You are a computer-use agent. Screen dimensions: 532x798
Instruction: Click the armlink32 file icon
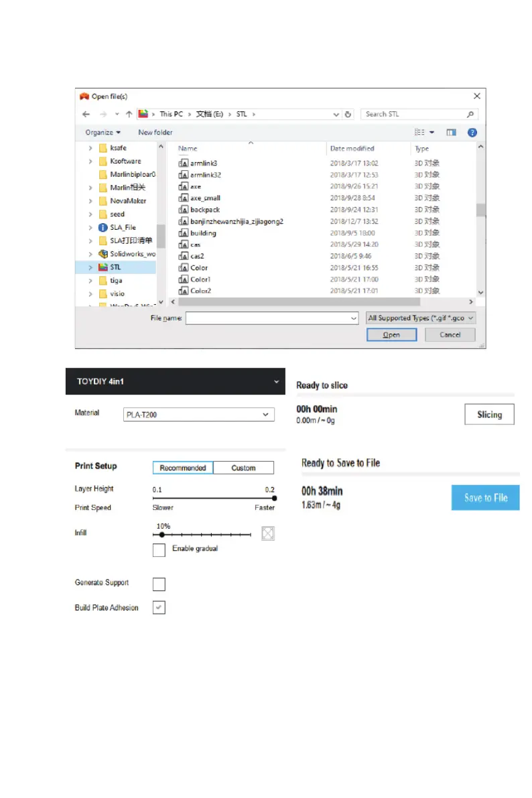(184, 175)
